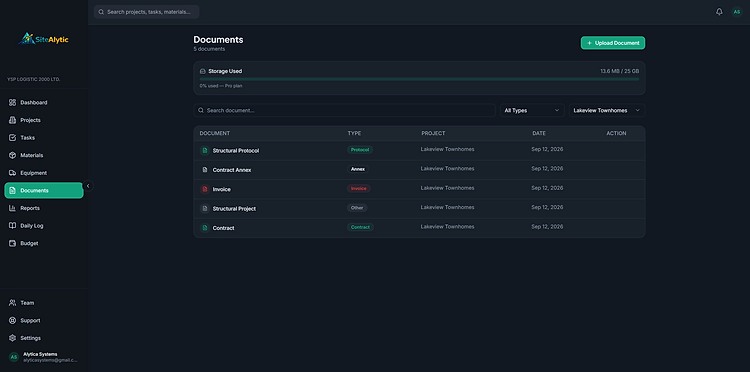Viewport: 750px width, 372px height.
Task: Collapse the sidebar with arrow button
Action: [x=88, y=186]
